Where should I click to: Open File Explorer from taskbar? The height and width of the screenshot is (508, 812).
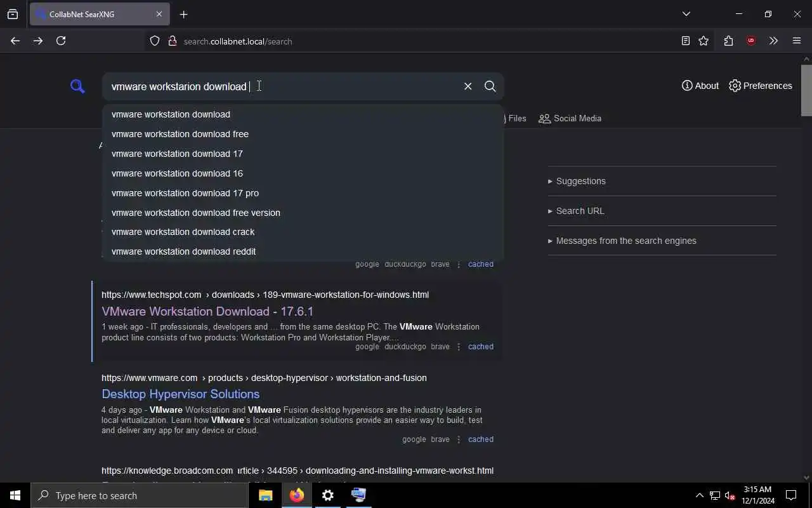coord(266,495)
